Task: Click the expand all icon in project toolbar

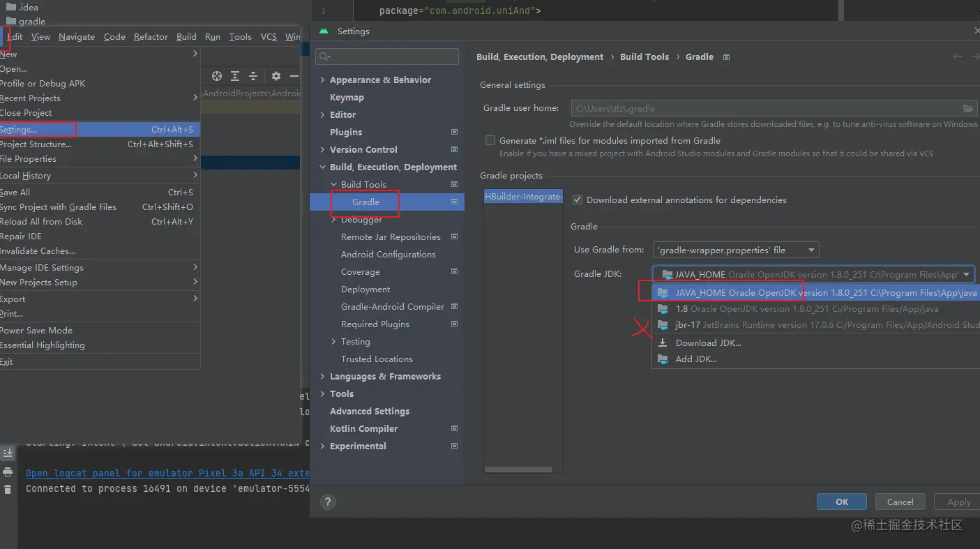Action: click(x=235, y=76)
